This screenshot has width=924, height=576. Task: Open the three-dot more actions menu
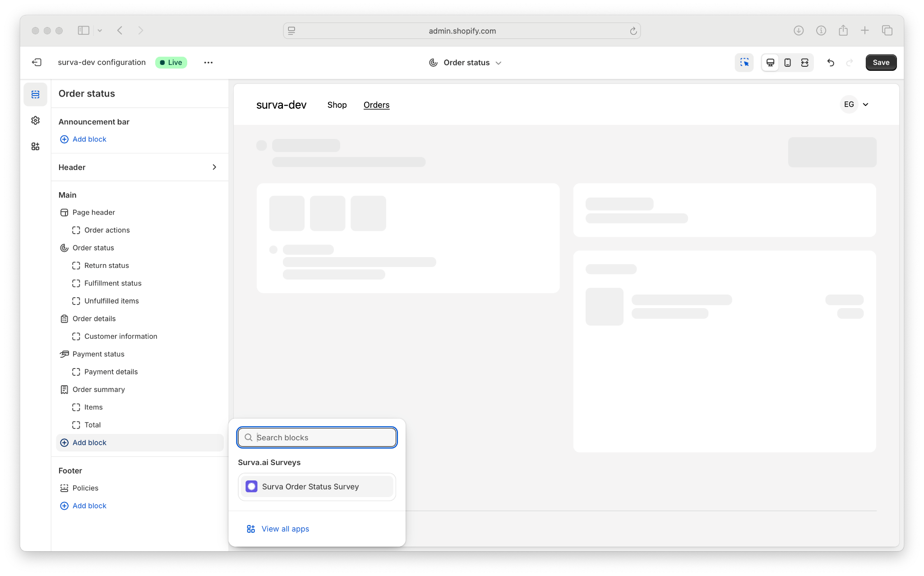pyautogui.click(x=208, y=63)
